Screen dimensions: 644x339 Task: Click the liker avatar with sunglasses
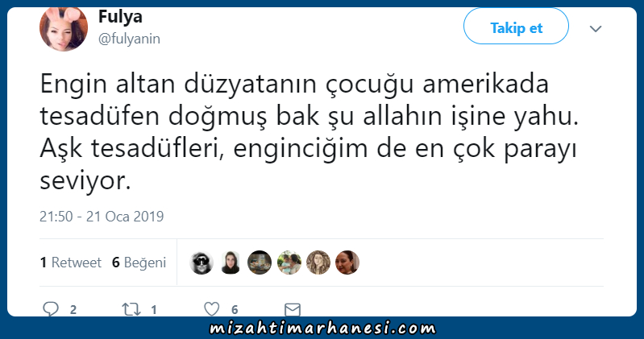click(x=202, y=263)
